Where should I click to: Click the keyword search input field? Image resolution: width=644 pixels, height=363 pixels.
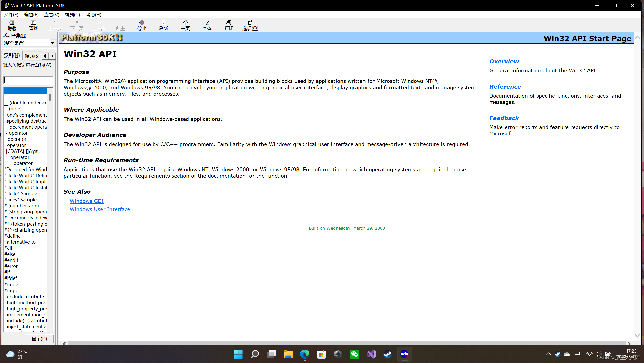[x=28, y=80]
